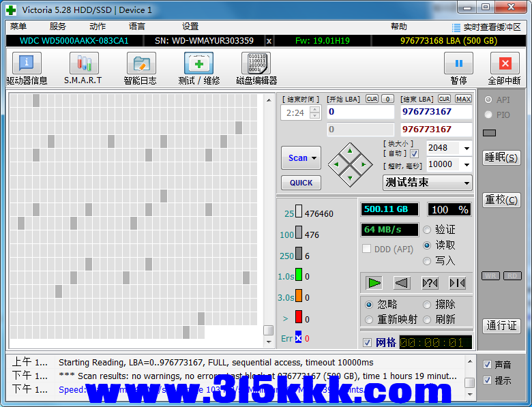Click the 结束 LBA top input field
The width and height of the screenshot is (532, 407).
pyautogui.click(x=436, y=112)
